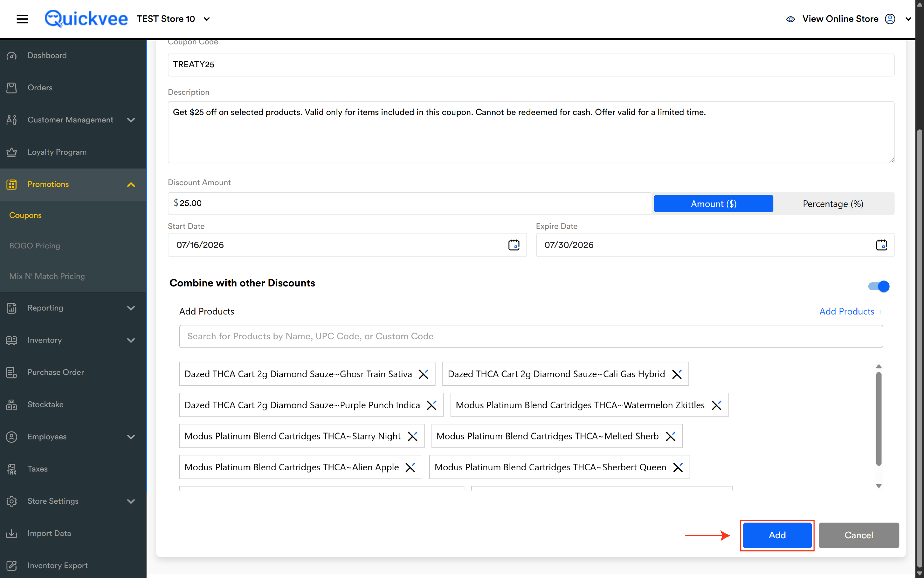Collapse the Promotions section
The height and width of the screenshot is (578, 924).
pos(131,184)
